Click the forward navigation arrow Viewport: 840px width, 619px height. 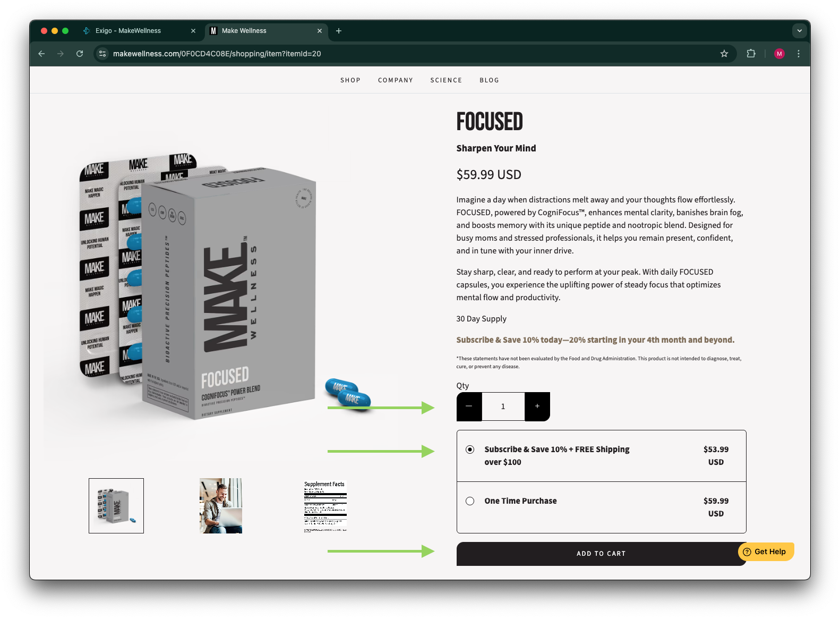coord(61,54)
